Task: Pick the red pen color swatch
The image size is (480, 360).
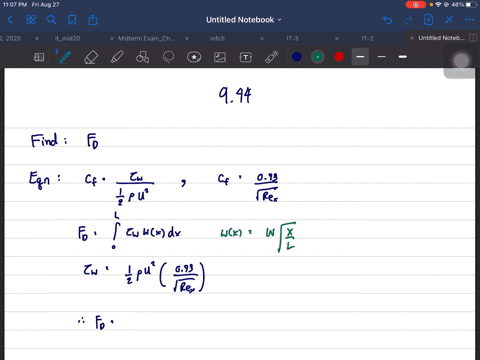Action: tap(339, 57)
